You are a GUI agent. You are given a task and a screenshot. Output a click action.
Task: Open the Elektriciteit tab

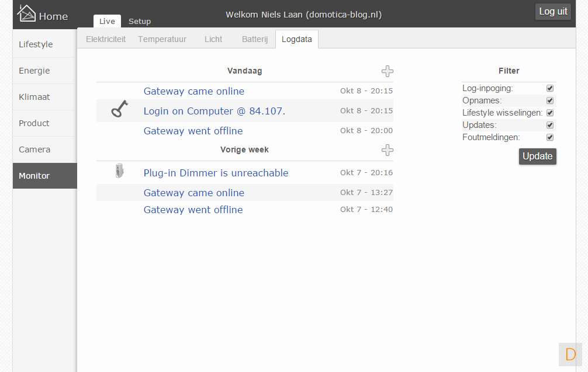pos(106,39)
